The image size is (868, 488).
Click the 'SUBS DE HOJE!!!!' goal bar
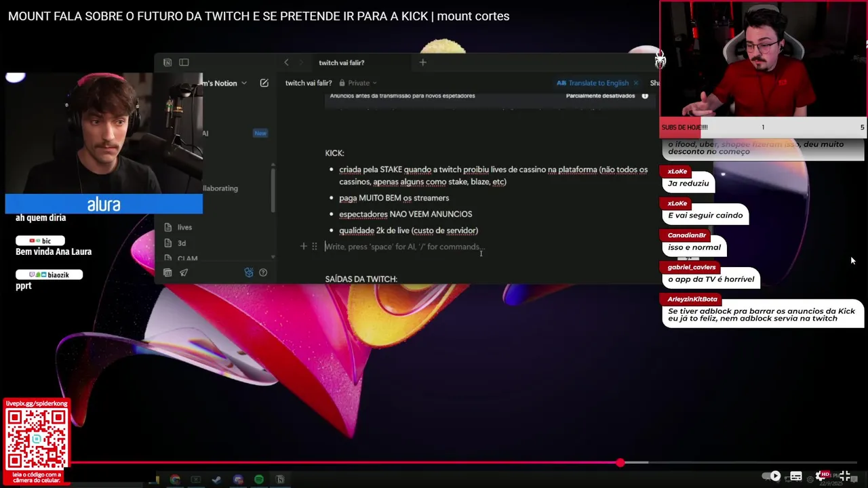(x=764, y=127)
